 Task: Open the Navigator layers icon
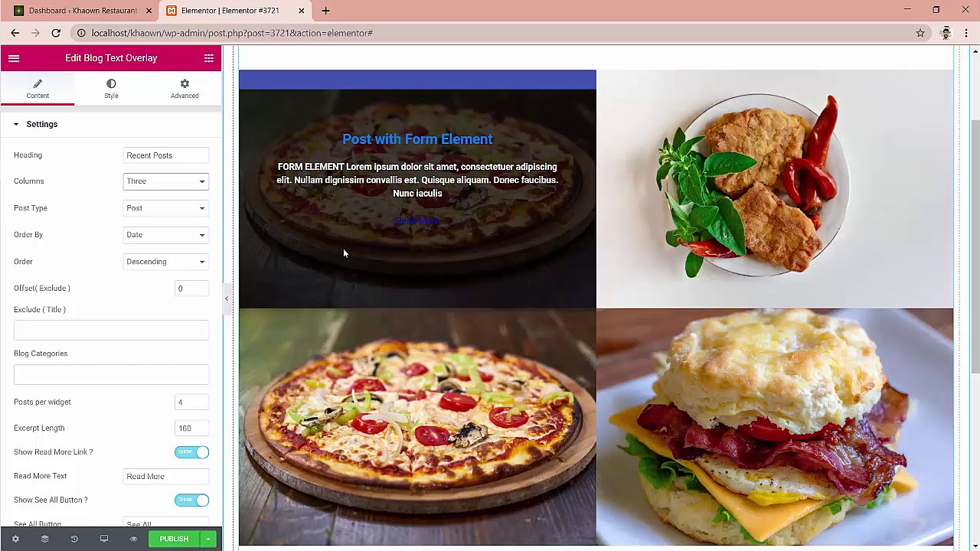coord(44,539)
